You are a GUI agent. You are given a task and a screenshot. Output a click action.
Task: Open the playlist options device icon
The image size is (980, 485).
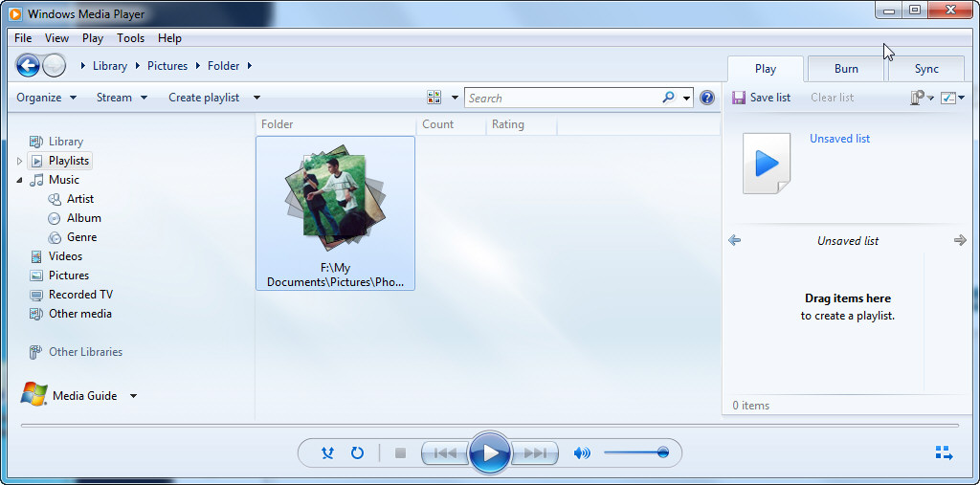tap(918, 98)
